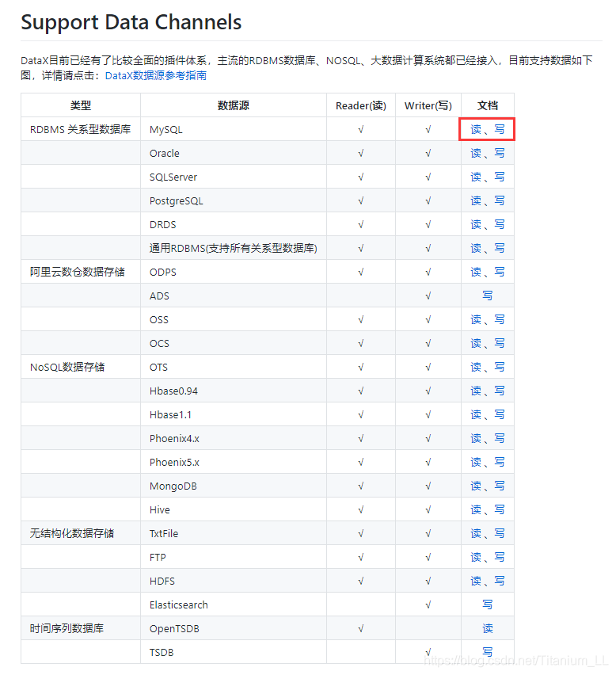Image resolution: width=616 pixels, height=675 pixels.
Task: Select the 类型 column header
Action: coord(81,105)
